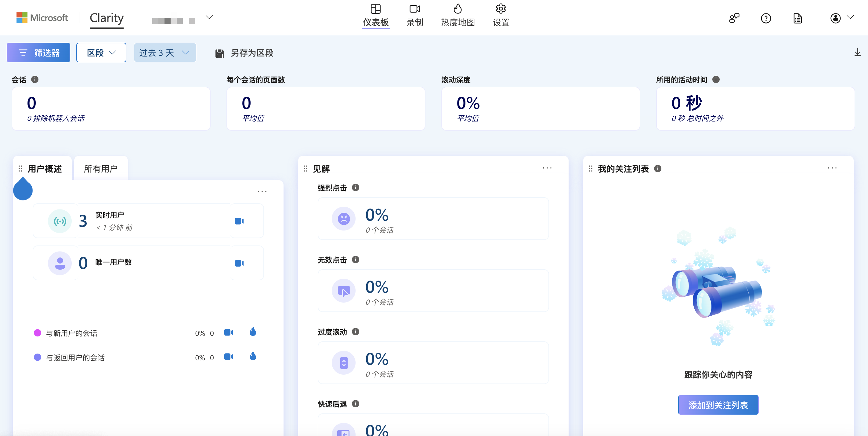Open the documentation page icon

pos(797,18)
